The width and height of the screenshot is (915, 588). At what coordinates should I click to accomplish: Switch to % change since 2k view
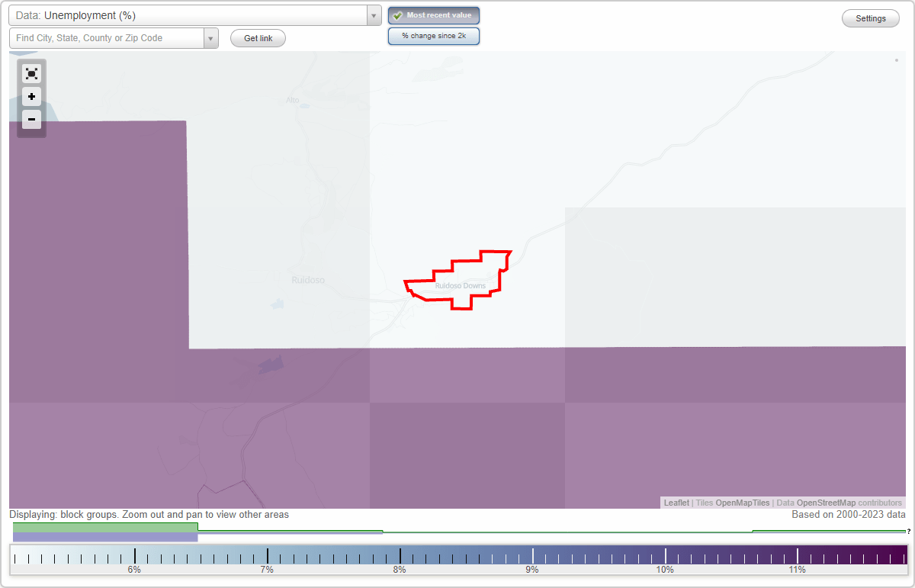tap(433, 35)
